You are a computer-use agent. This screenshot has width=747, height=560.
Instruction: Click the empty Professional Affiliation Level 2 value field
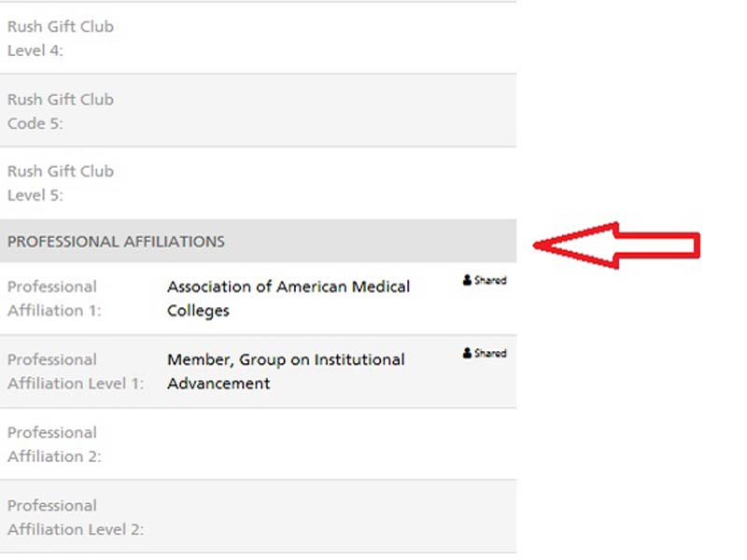click(x=336, y=517)
